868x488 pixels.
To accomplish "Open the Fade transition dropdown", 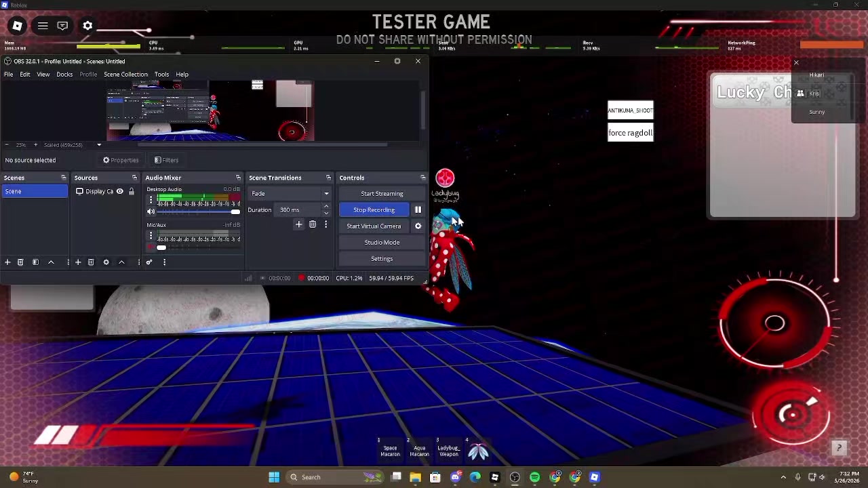I will pyautogui.click(x=290, y=194).
